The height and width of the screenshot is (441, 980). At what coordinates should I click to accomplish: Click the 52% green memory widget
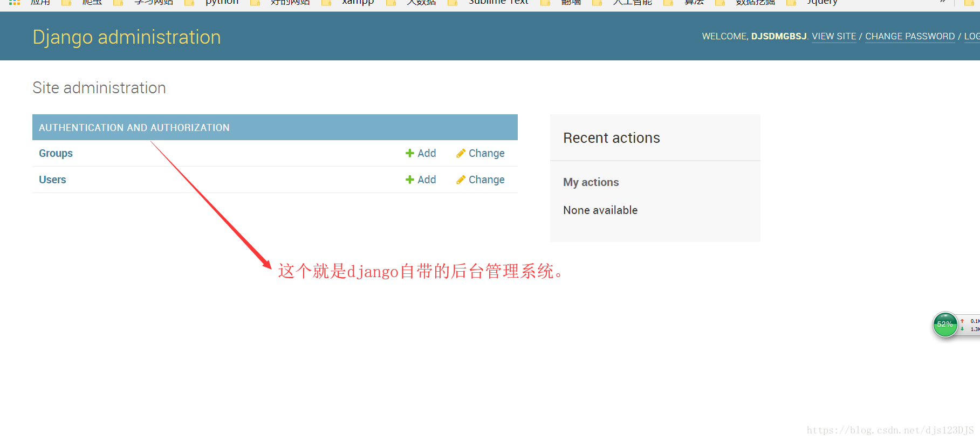[945, 325]
